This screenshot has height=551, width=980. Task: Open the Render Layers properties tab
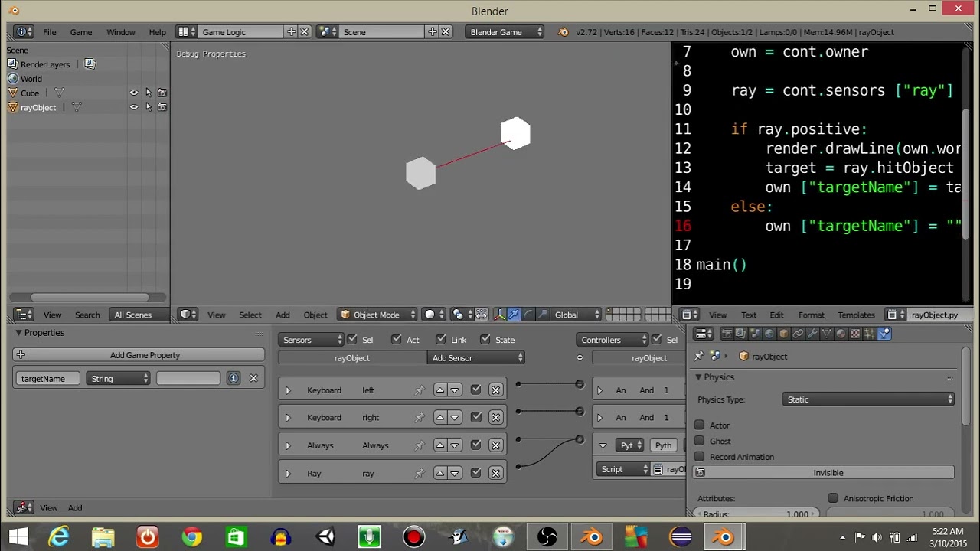740,333
